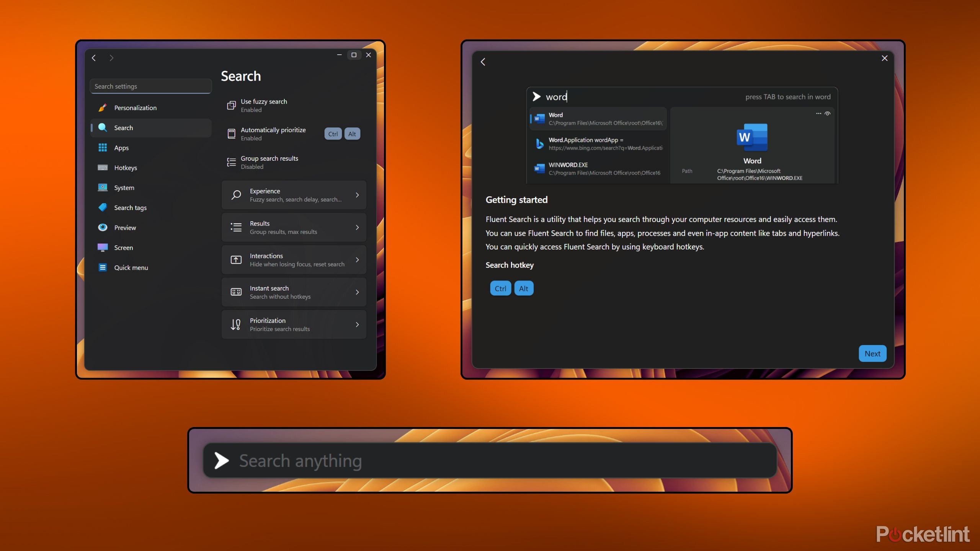Select the Apps settings category
This screenshot has height=551, width=980.
(151, 148)
